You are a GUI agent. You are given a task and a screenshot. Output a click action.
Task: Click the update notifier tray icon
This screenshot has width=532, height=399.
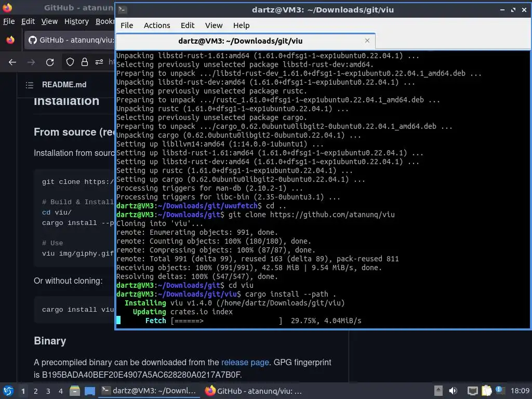coord(500,390)
